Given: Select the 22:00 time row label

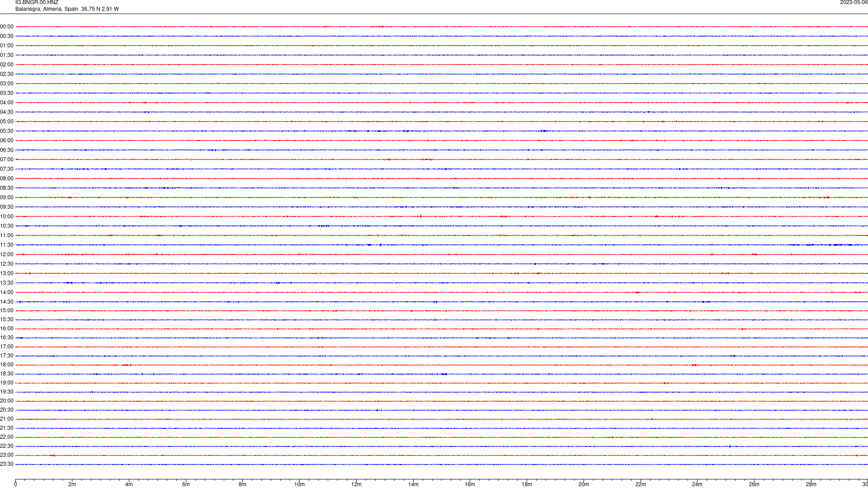Looking at the screenshot, I should tap(7, 437).
